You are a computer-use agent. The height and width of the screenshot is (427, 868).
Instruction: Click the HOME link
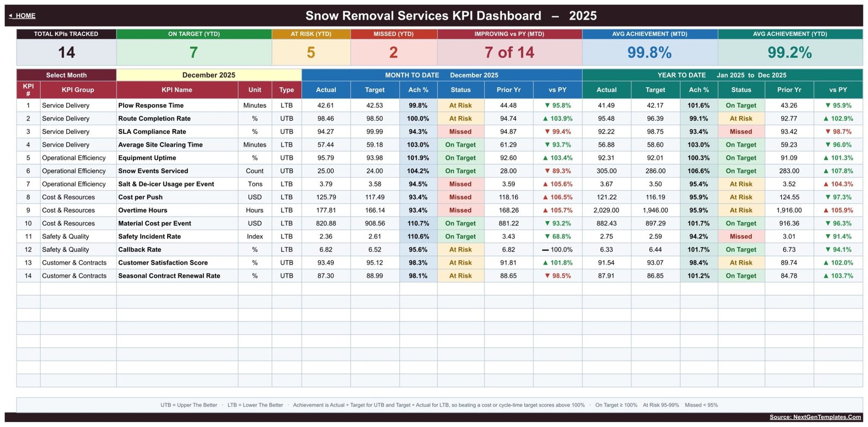(22, 16)
